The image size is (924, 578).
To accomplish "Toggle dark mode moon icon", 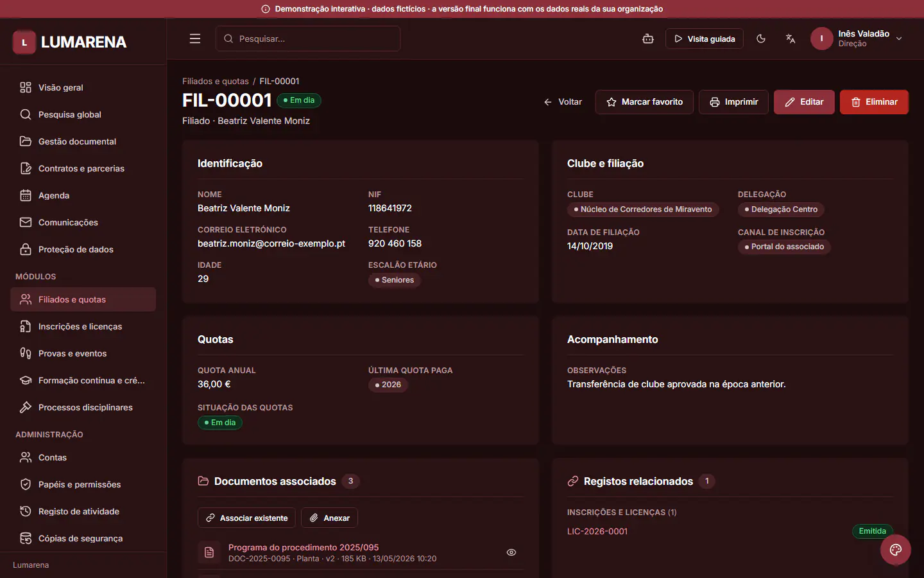I will tap(761, 39).
